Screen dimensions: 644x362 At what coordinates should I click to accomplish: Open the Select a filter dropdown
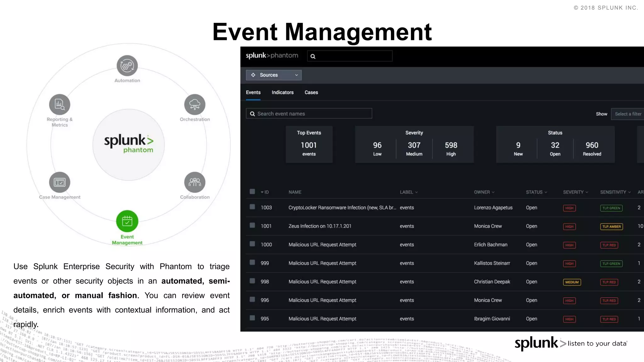click(x=628, y=114)
